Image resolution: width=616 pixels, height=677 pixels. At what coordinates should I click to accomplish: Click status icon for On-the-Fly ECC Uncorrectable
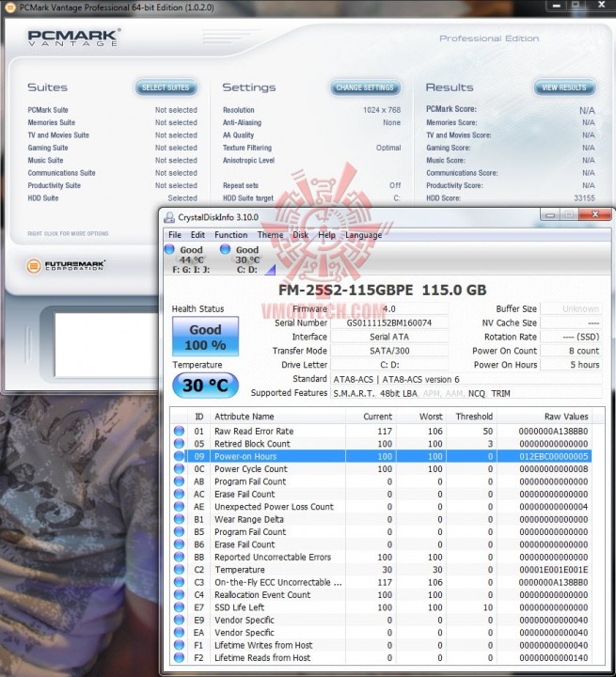179,582
